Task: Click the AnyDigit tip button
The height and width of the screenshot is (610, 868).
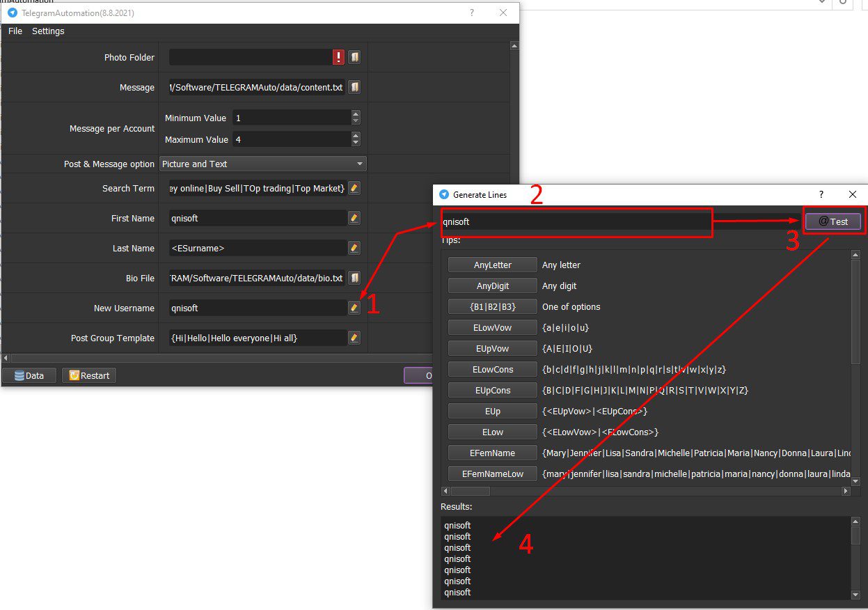Action: 493,286
